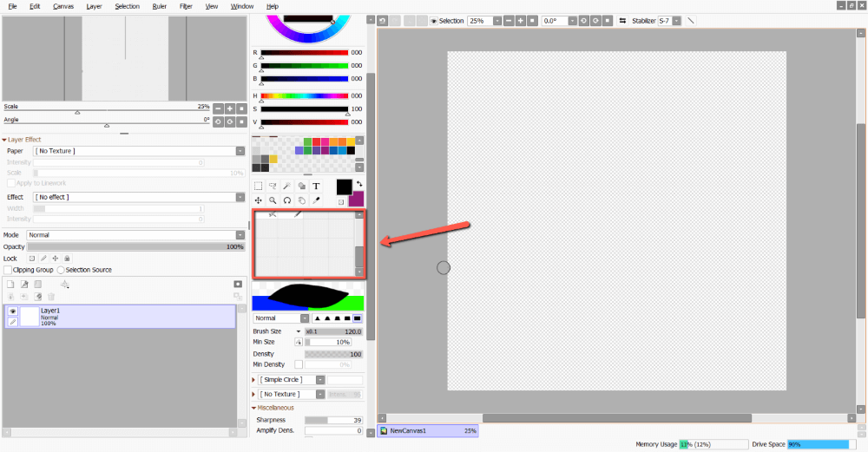Open the Filter menu
868x452 pixels.
tap(186, 6)
